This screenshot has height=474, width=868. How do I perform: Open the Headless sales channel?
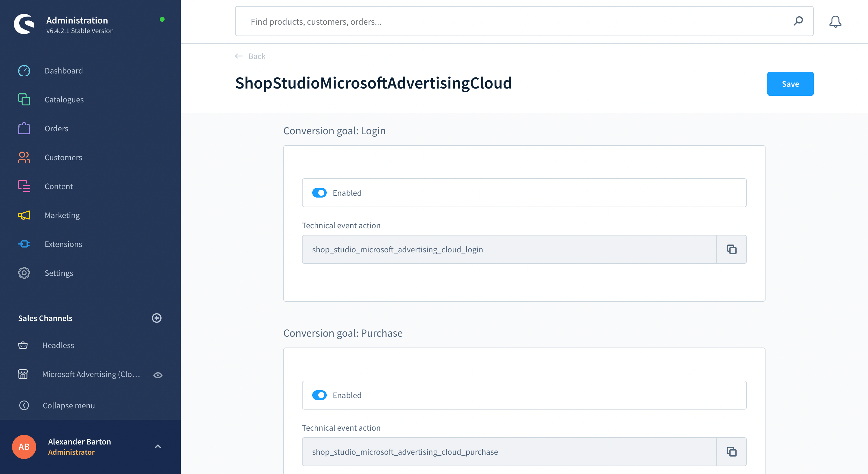point(58,345)
